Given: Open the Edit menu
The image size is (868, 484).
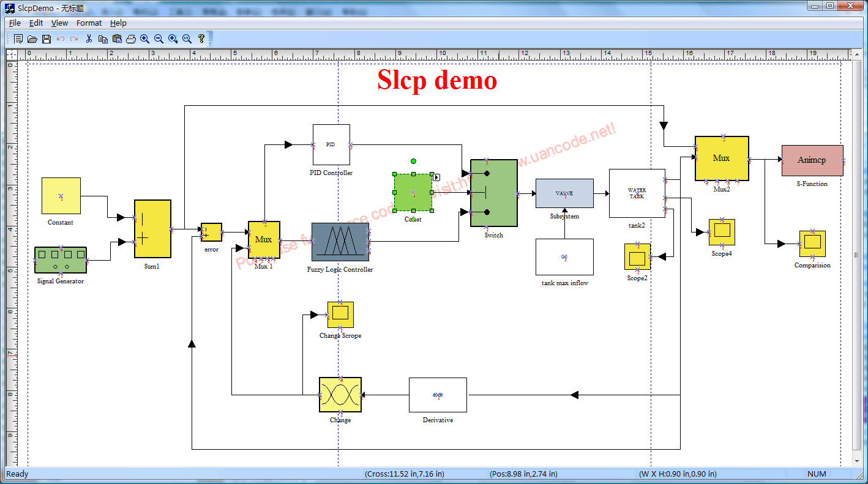Looking at the screenshot, I should click(x=36, y=23).
